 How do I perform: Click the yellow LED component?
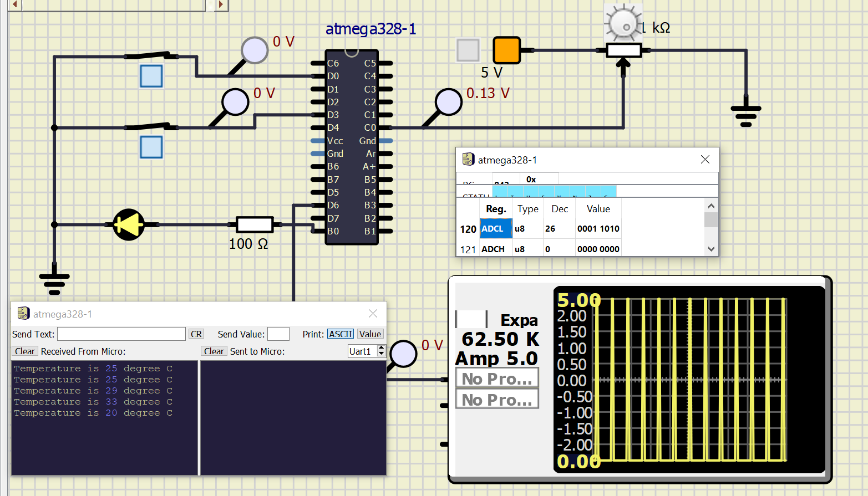tap(129, 225)
